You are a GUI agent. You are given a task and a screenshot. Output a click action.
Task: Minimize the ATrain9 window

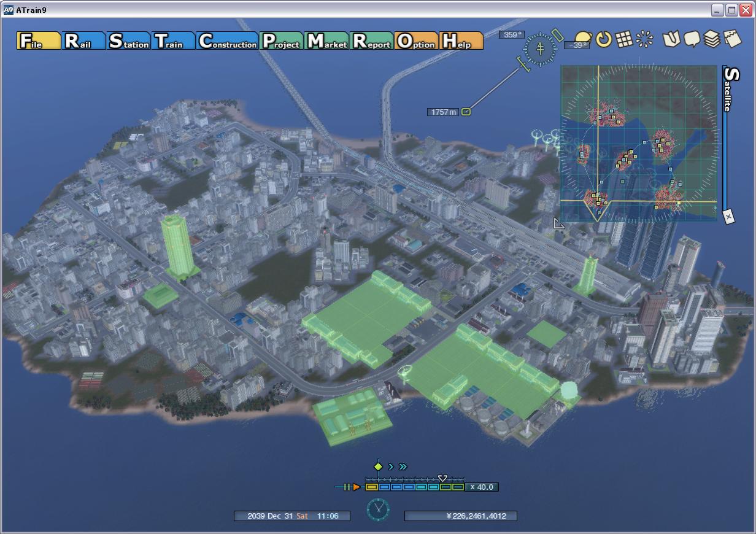(717, 10)
